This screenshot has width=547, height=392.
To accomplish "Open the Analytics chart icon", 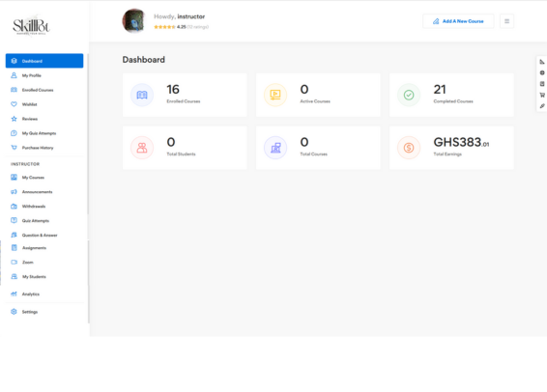I will point(14,294).
